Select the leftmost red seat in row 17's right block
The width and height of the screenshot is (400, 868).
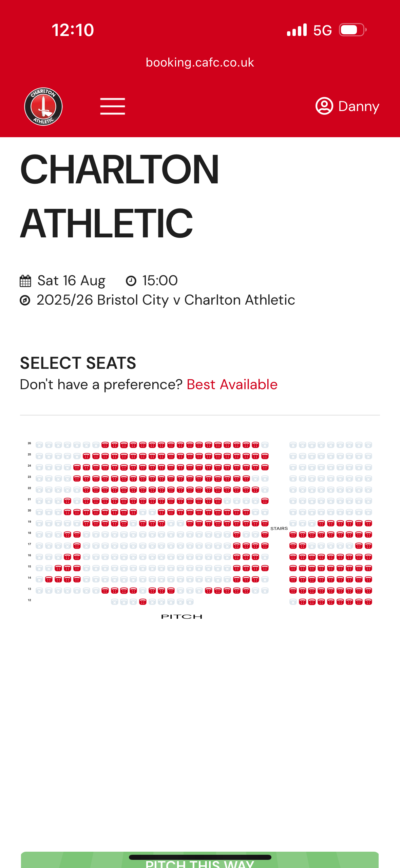293,546
